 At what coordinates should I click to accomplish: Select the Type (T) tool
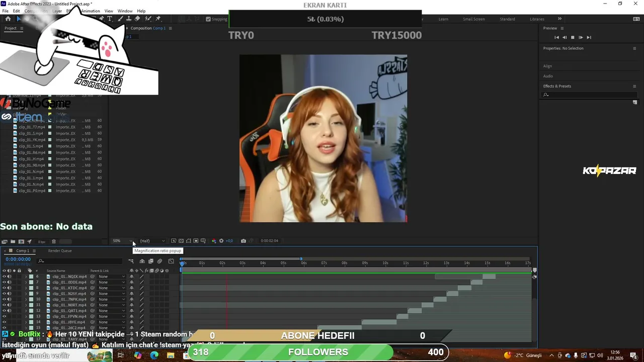[110, 19]
